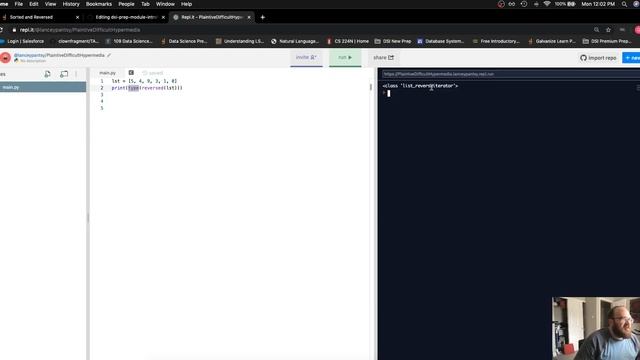The image size is (640, 360).
Task: Open Spotlight search in menu bar
Action: [x=624, y=4]
